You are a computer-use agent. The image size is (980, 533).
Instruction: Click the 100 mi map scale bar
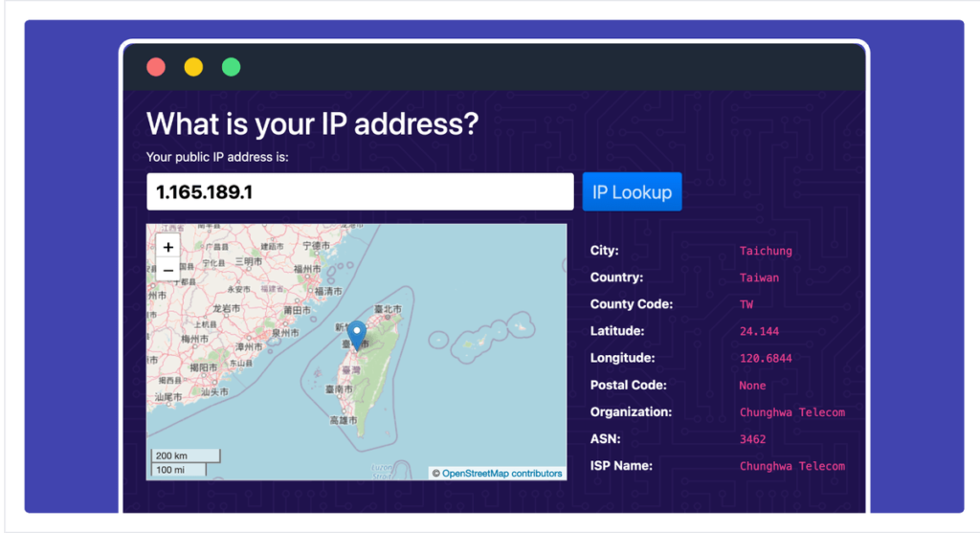click(x=179, y=469)
